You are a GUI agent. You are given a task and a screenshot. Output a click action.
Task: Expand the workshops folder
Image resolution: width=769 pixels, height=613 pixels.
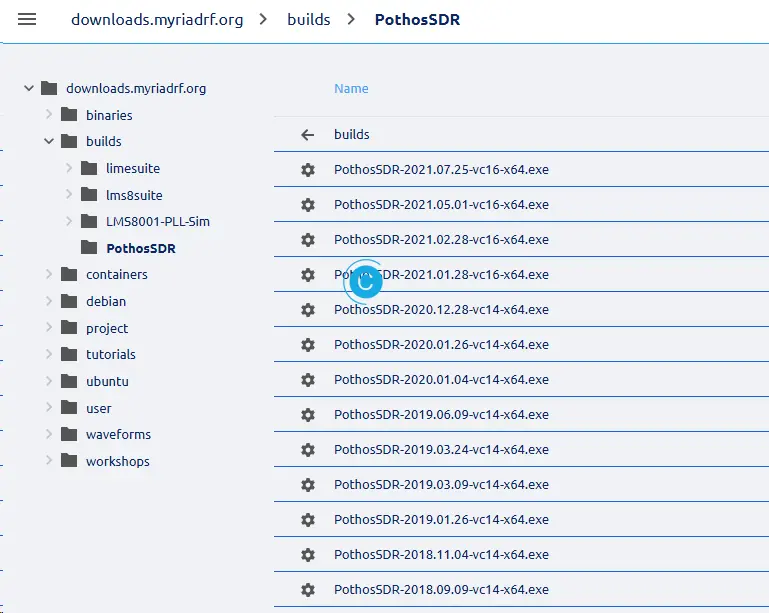point(49,460)
